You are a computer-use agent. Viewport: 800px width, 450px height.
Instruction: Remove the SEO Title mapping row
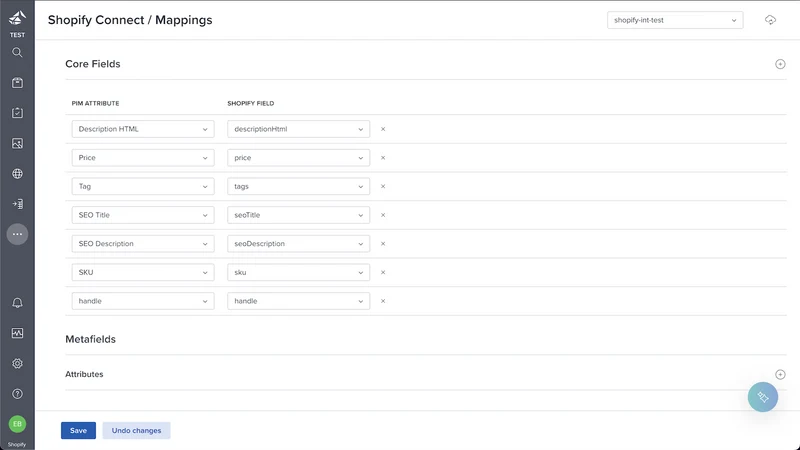coord(383,215)
